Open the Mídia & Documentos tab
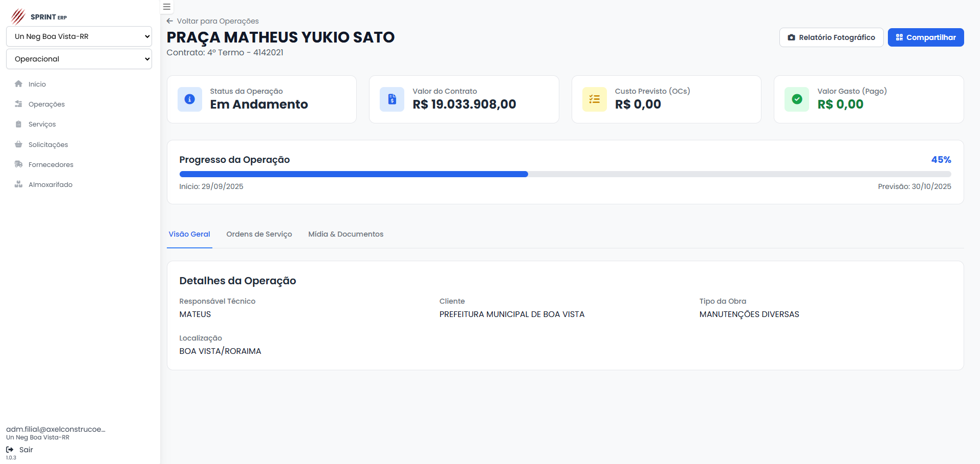The width and height of the screenshot is (980, 464). 345,234
